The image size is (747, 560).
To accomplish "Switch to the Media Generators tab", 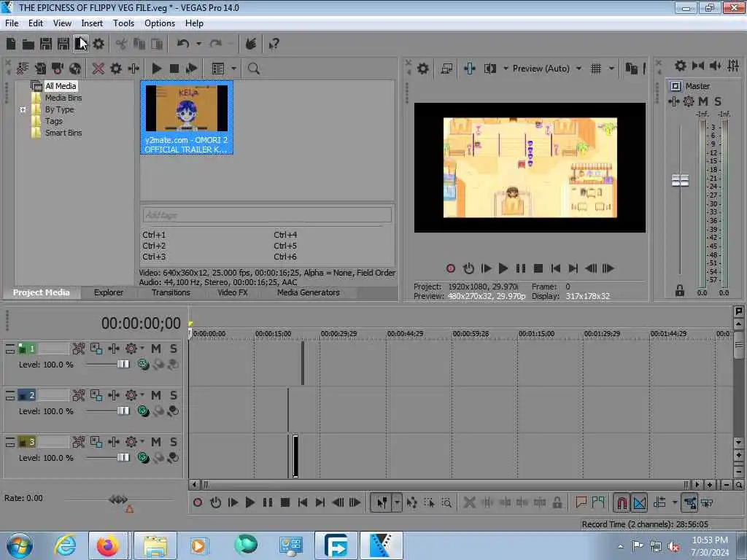I will 309,292.
